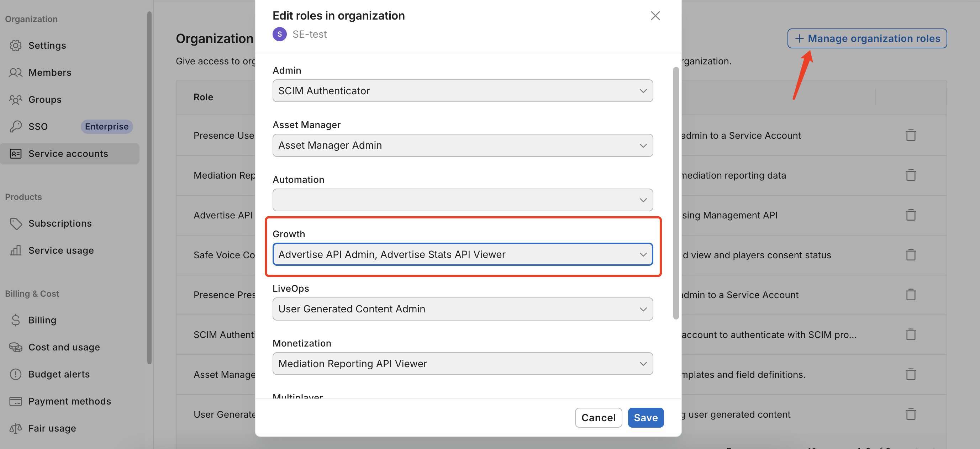This screenshot has width=980, height=449.
Task: Cancel editing organization roles
Action: click(x=598, y=417)
